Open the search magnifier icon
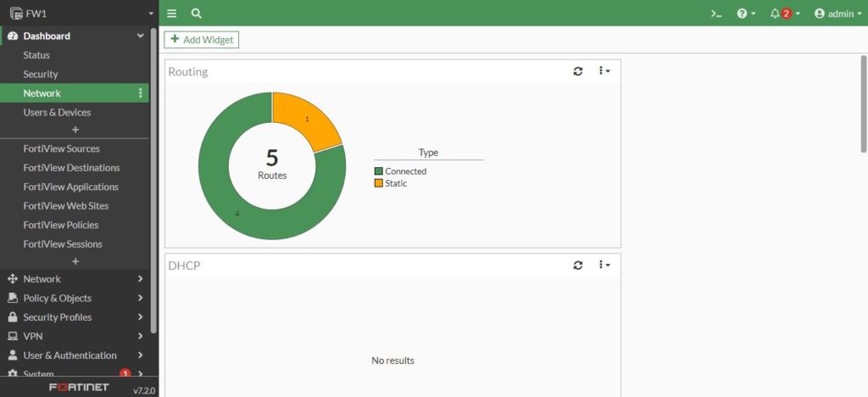 (197, 14)
